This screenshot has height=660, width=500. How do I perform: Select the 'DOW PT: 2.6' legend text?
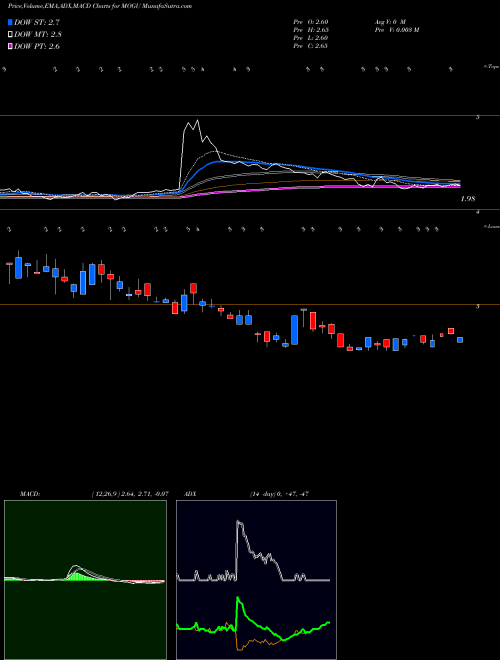pyautogui.click(x=37, y=46)
